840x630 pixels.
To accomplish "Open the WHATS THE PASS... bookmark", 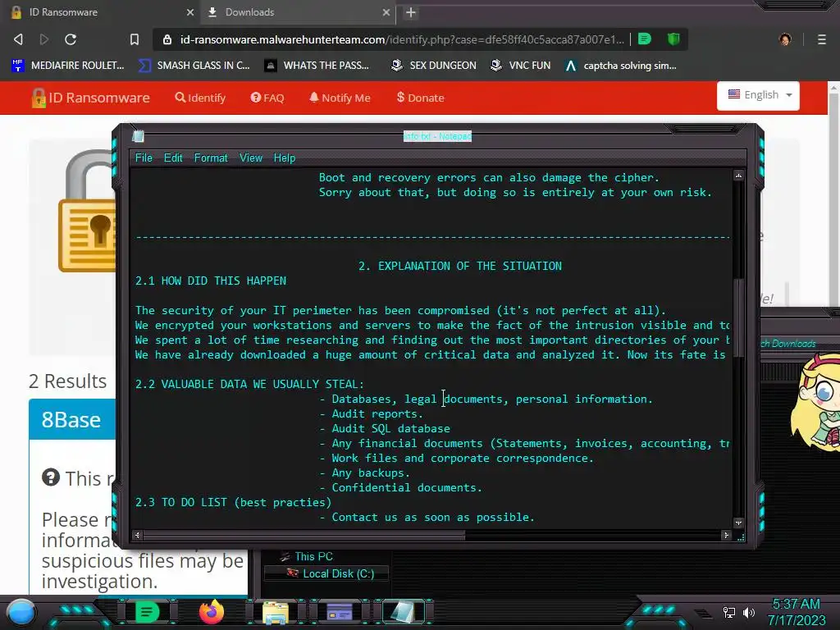I will 317,66.
